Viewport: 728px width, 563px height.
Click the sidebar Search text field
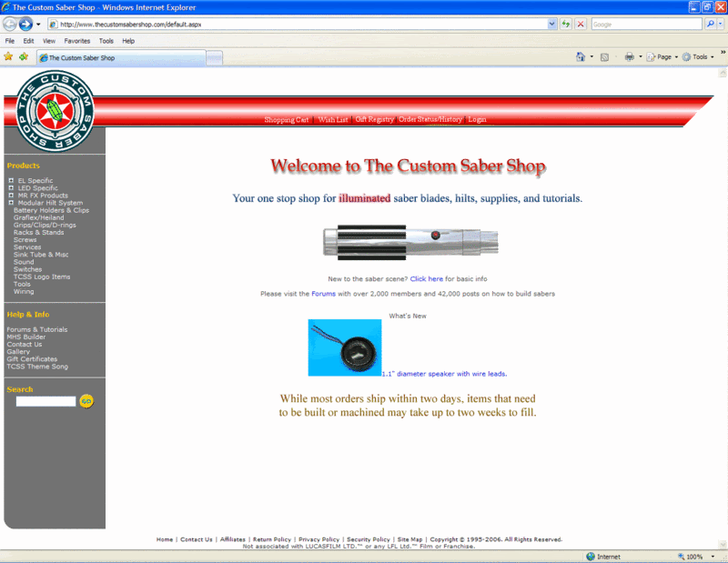(x=45, y=401)
